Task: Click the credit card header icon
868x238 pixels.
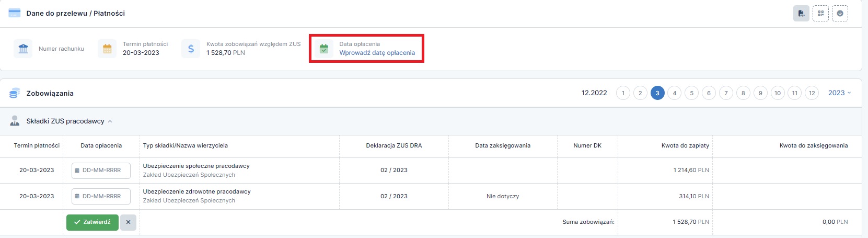Action: point(15,13)
